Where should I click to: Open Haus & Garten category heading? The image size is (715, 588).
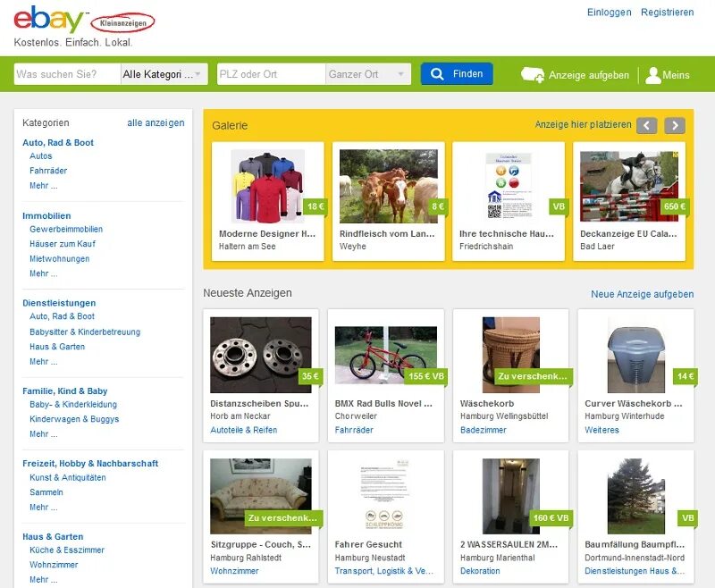pyautogui.click(x=53, y=536)
